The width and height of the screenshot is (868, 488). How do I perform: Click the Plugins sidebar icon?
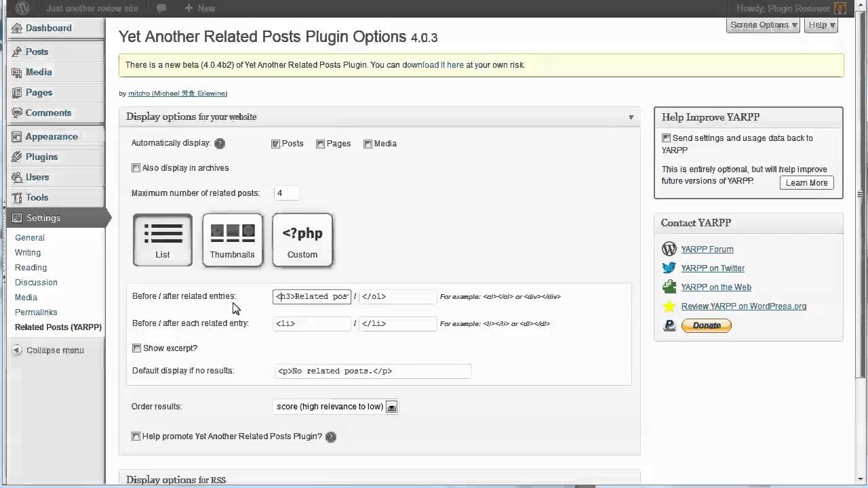pyautogui.click(x=16, y=157)
